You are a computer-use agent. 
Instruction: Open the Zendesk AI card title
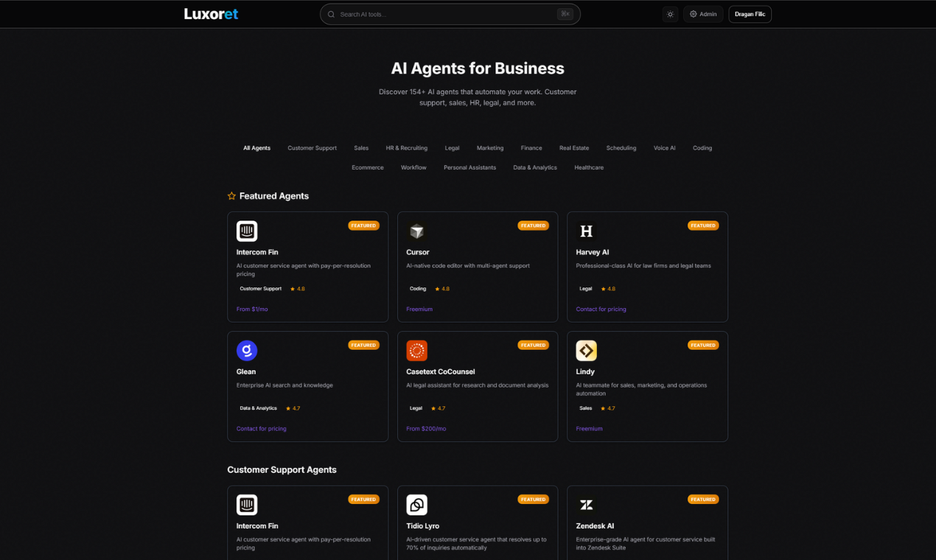click(x=595, y=526)
